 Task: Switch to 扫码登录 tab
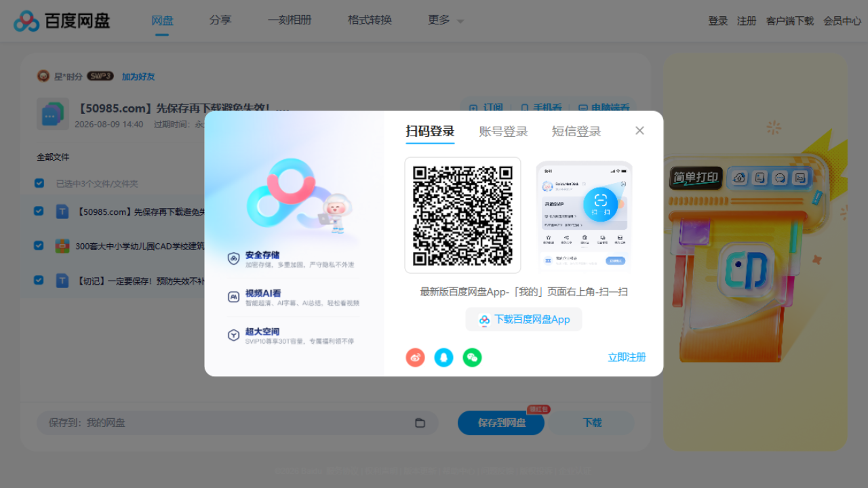coord(430,131)
